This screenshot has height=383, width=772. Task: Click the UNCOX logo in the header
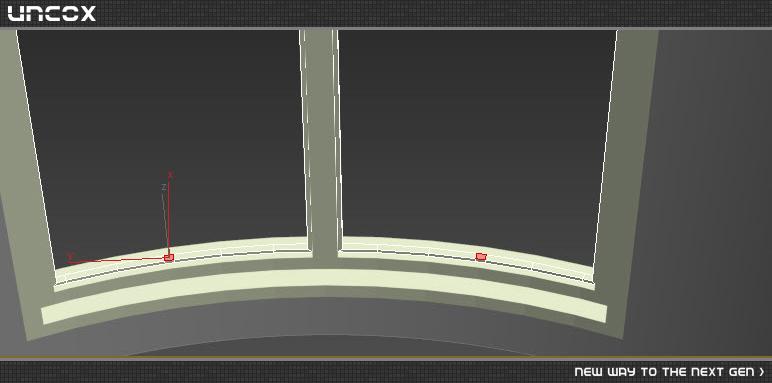pyautogui.click(x=51, y=13)
